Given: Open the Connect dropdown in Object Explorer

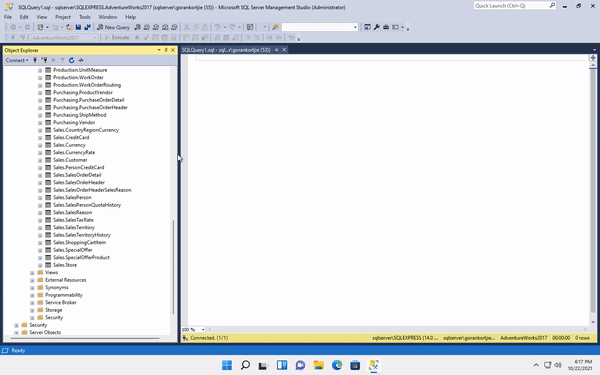Looking at the screenshot, I should [x=17, y=60].
